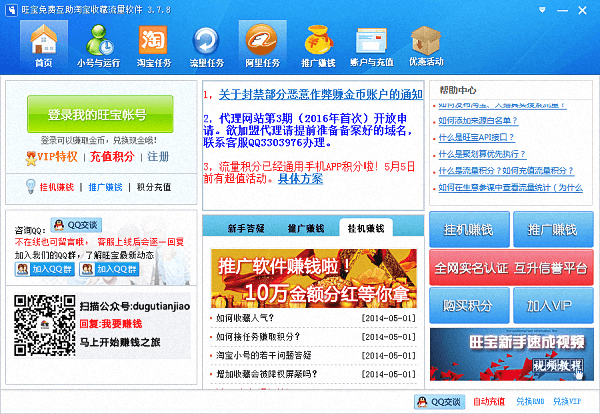Open help link 如何在生意参谋中查看流量统计
The width and height of the screenshot is (600, 414).
[x=510, y=187]
